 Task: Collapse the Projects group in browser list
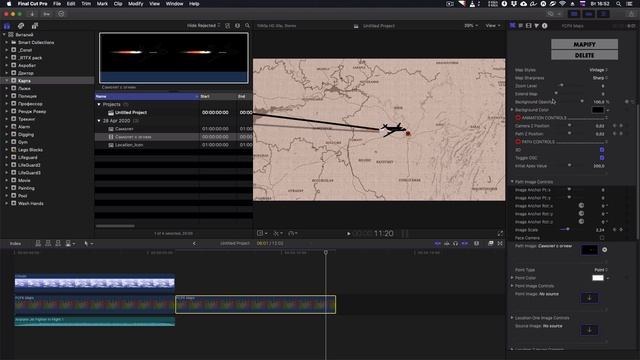click(x=99, y=104)
